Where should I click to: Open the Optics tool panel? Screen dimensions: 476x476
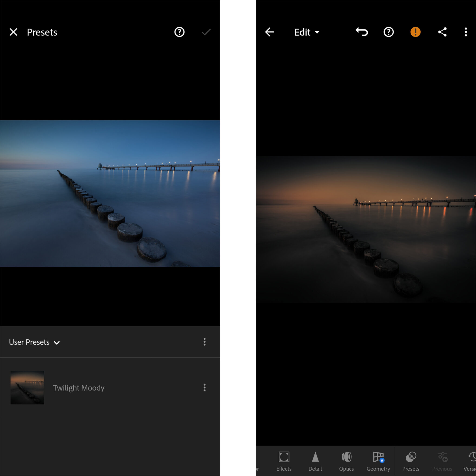pyautogui.click(x=346, y=461)
